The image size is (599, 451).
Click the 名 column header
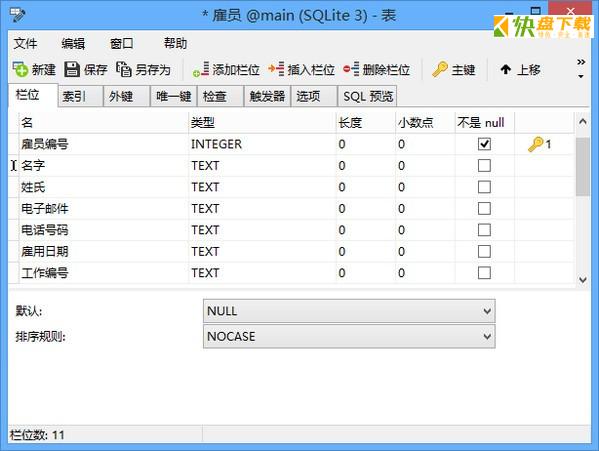104,123
